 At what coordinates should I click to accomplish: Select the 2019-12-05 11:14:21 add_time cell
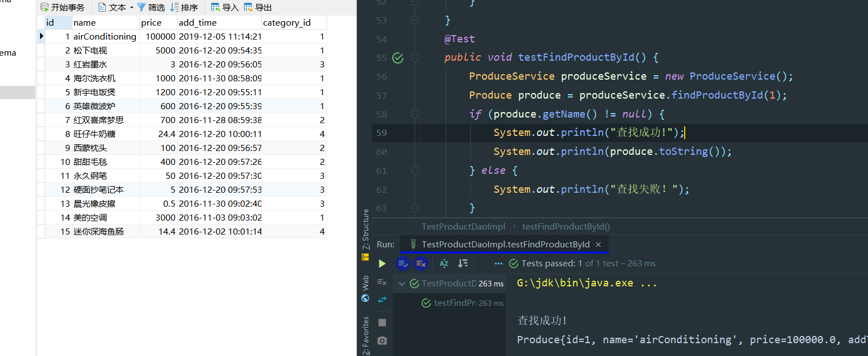(220, 36)
